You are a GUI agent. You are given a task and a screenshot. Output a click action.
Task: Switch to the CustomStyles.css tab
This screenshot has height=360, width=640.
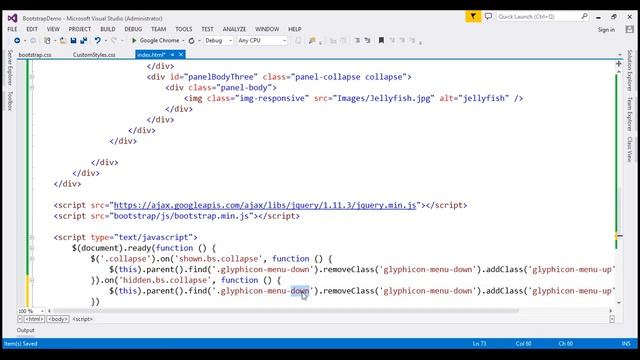point(94,54)
